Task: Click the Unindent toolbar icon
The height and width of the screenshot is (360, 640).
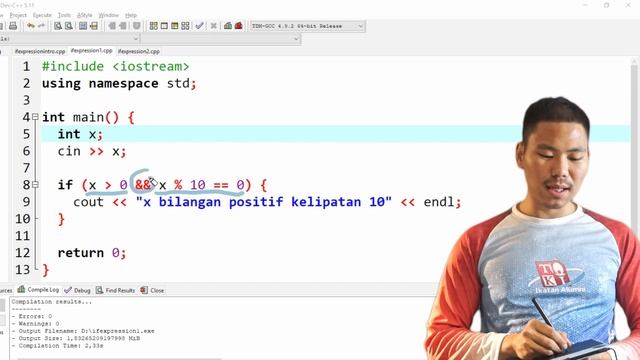Action: pos(123,26)
